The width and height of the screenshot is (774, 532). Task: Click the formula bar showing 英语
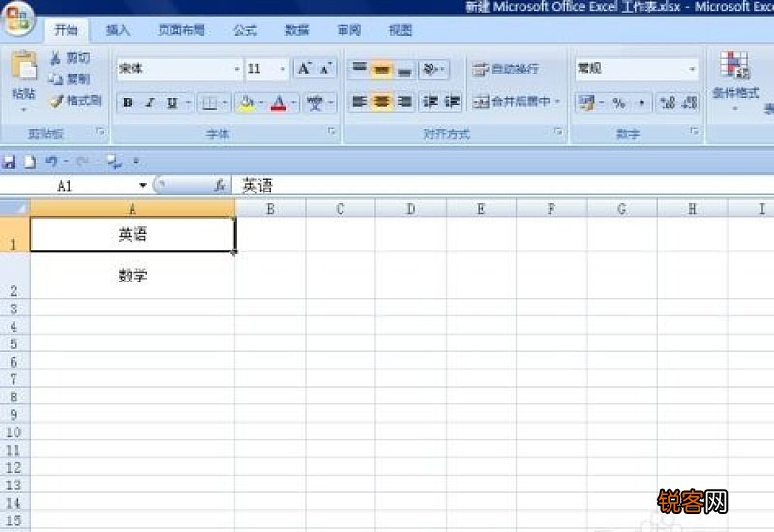502,186
